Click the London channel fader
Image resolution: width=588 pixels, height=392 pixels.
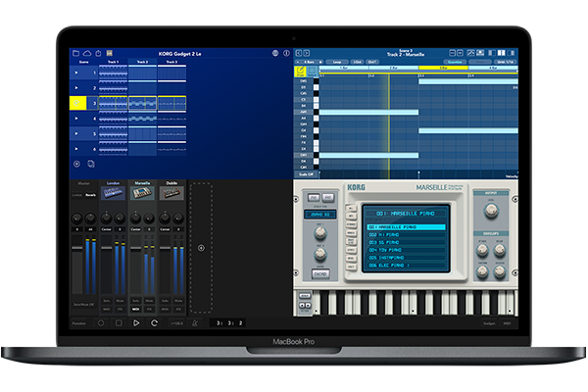pyautogui.click(x=107, y=248)
